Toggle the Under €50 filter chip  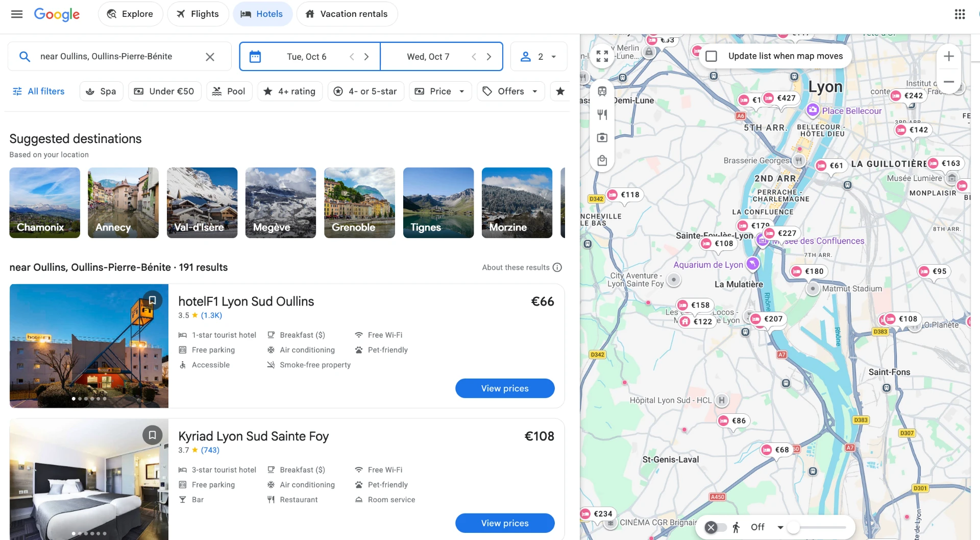[x=164, y=91]
